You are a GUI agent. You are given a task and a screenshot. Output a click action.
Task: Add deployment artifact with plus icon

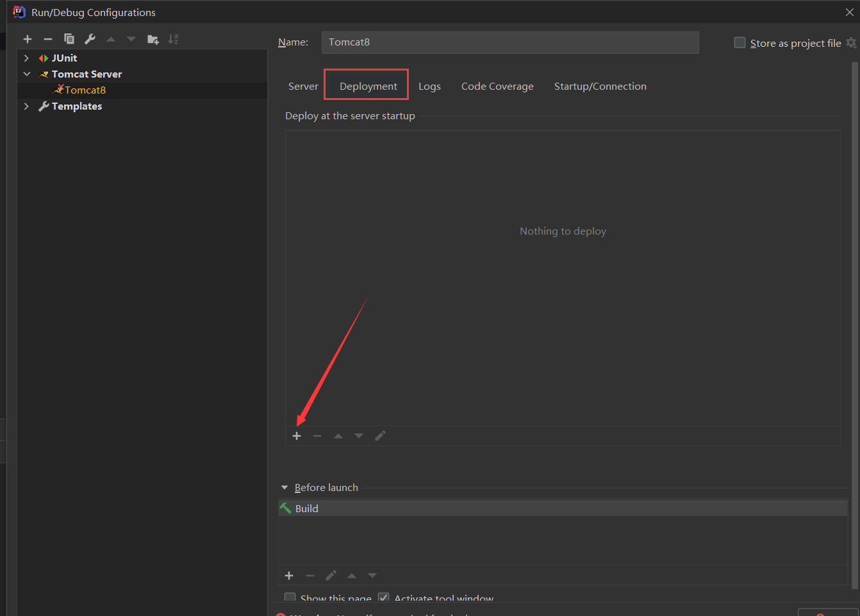[297, 436]
